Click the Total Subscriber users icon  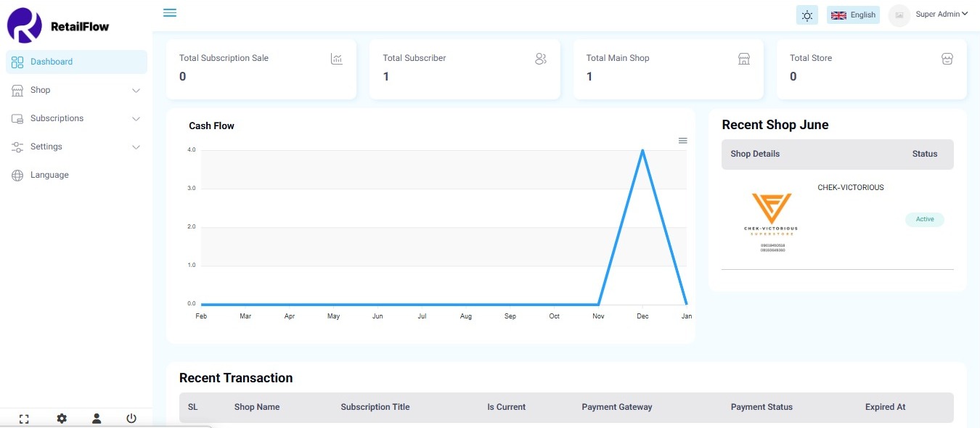[540, 59]
